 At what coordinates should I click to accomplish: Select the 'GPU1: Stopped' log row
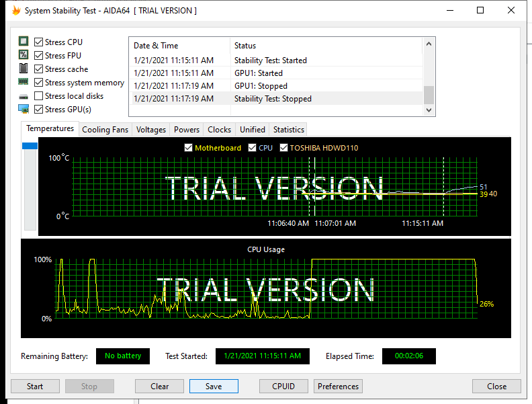tap(276, 86)
